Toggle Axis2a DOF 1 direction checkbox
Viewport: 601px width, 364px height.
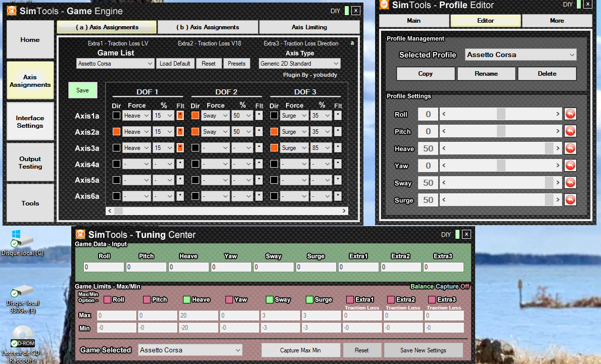[117, 132]
